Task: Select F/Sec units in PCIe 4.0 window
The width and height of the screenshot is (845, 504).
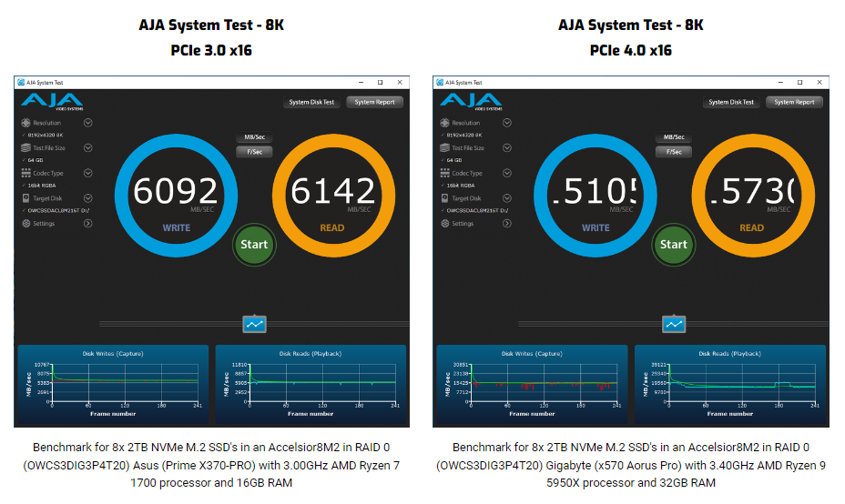Action: 674,152
